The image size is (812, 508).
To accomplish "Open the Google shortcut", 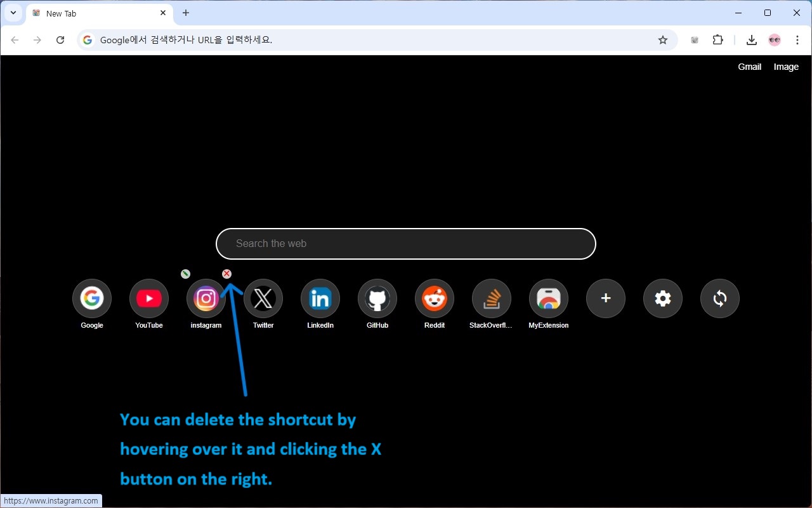I will click(92, 298).
